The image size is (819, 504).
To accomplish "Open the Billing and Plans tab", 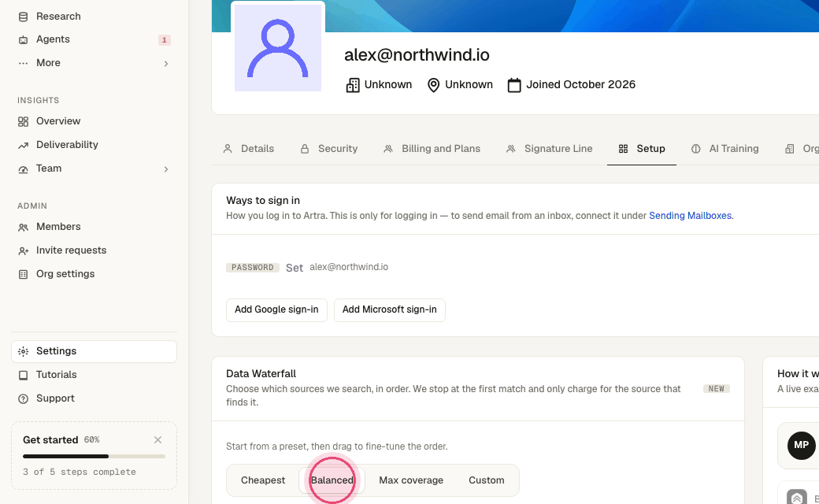I will (432, 149).
